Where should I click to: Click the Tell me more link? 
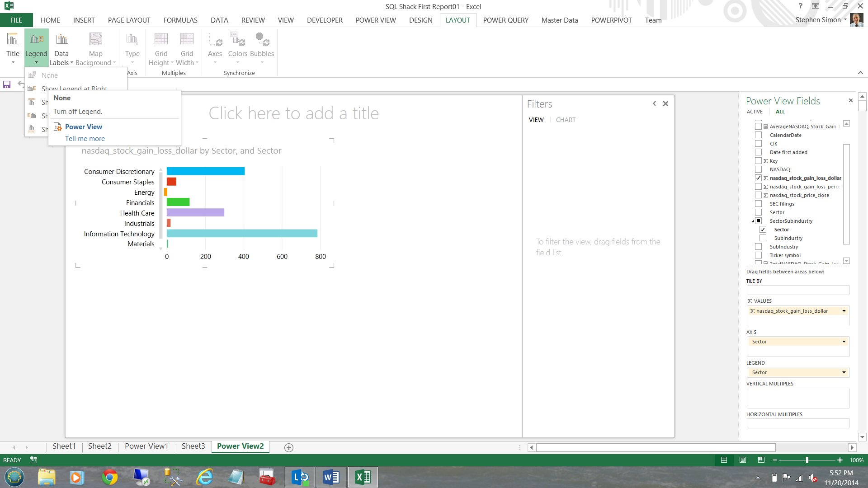tap(85, 139)
